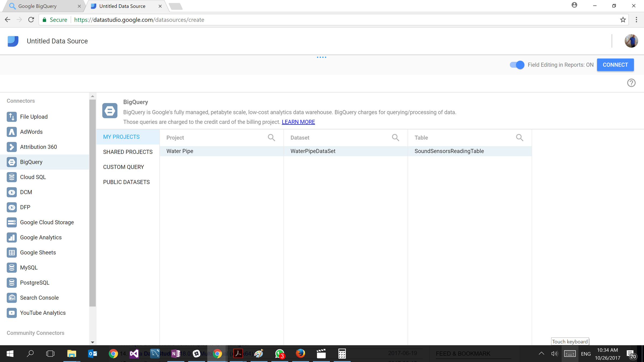644x362 pixels.
Task: Switch to the MY PROJECTS tab
Action: tap(128, 137)
